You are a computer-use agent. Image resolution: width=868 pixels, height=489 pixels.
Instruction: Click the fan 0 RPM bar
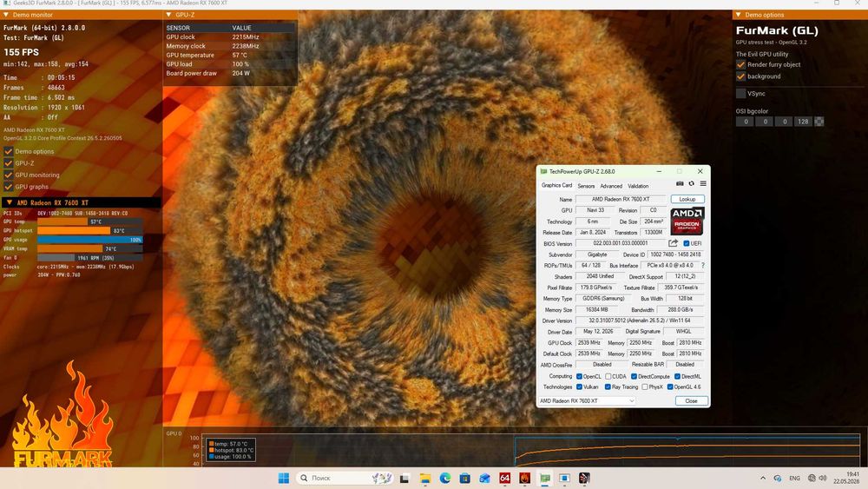coord(89,257)
